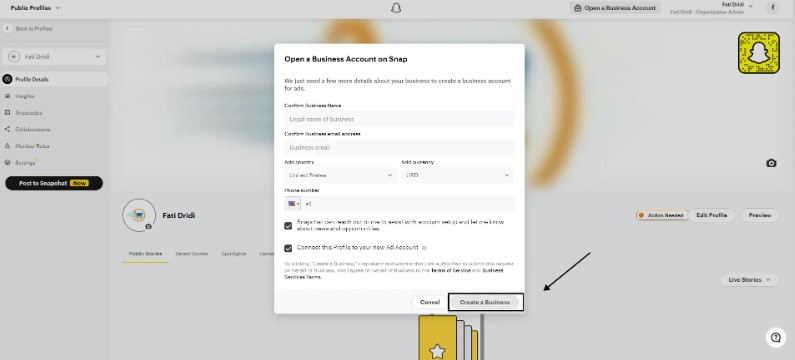The image size is (795, 360).
Task: Click the Post to Snapchat button
Action: [x=54, y=183]
